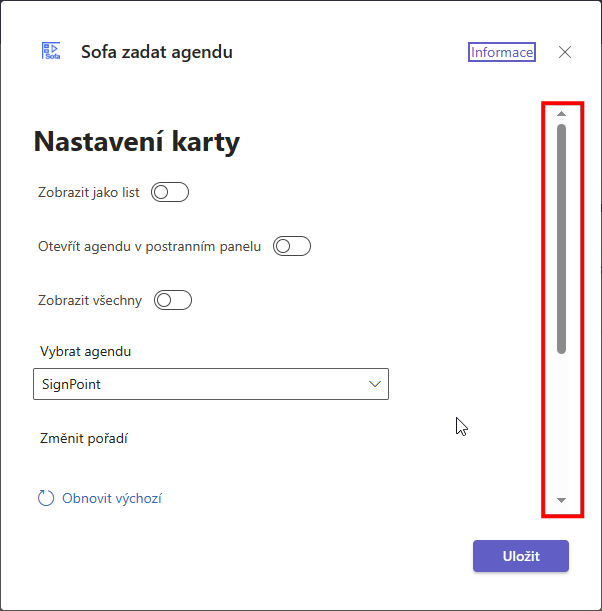Click the empty scrollbar track below the thumb
Viewport: 602px width, 611px height.
pos(561,425)
